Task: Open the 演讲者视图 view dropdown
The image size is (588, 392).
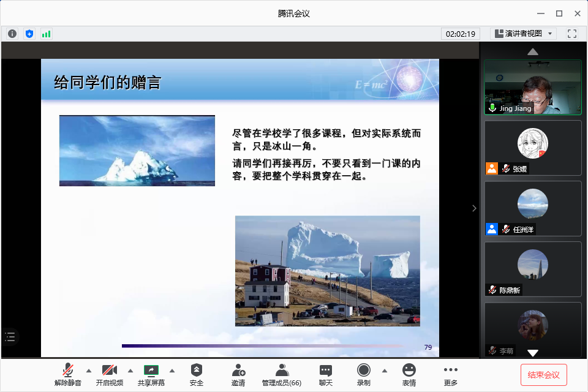Action: click(x=524, y=34)
